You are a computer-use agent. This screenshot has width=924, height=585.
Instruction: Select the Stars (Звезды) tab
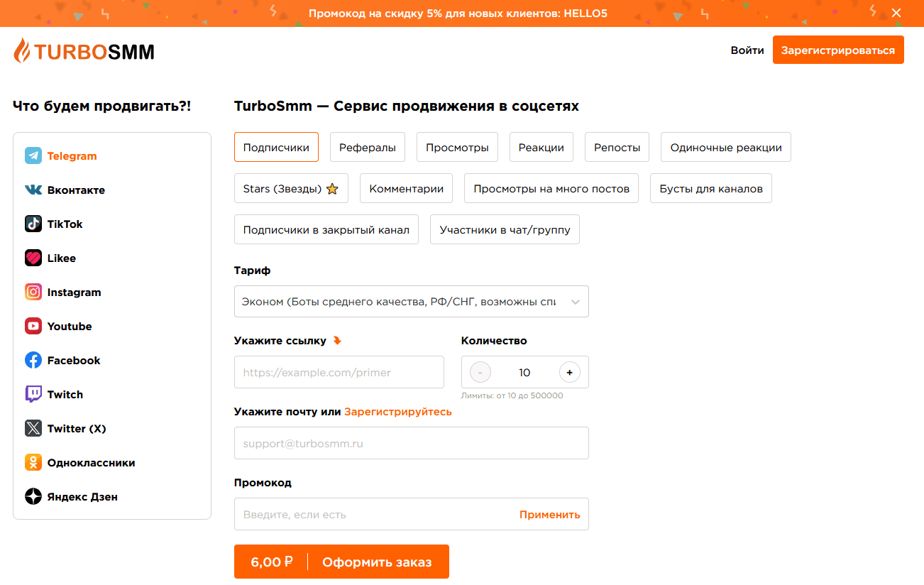pos(291,188)
